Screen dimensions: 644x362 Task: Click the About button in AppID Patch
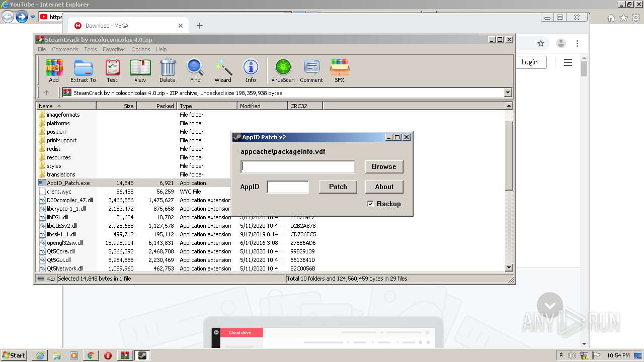[x=384, y=187]
